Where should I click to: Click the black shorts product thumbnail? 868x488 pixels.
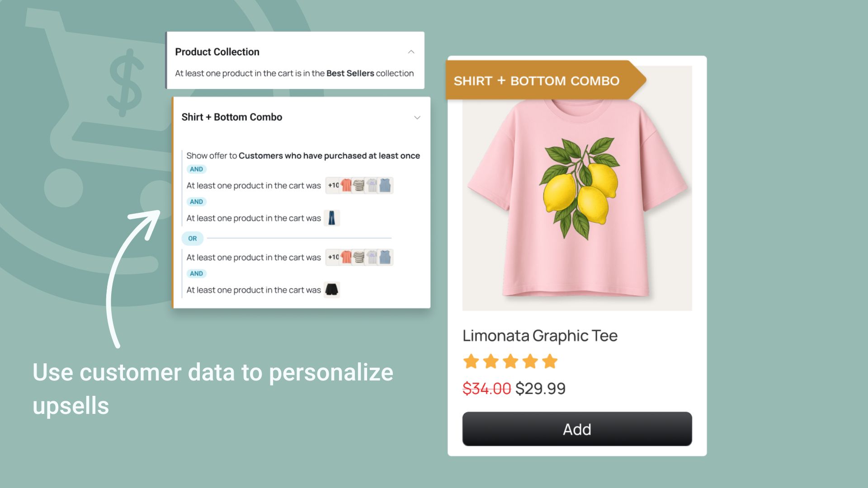tap(332, 290)
